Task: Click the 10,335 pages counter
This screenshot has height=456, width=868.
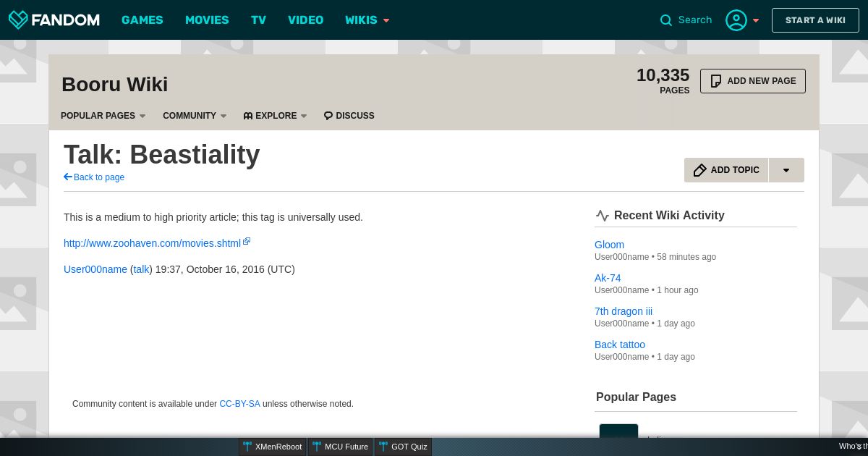Action: click(663, 80)
